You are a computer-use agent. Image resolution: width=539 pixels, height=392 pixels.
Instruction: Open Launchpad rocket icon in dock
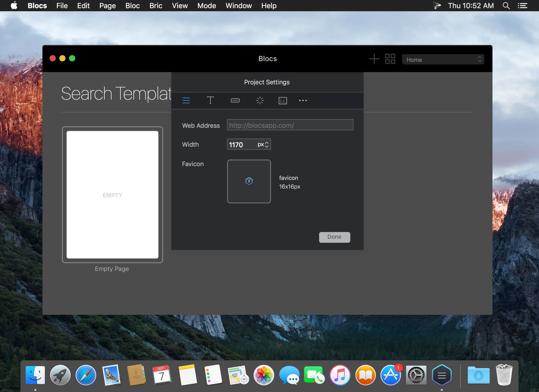(x=60, y=375)
